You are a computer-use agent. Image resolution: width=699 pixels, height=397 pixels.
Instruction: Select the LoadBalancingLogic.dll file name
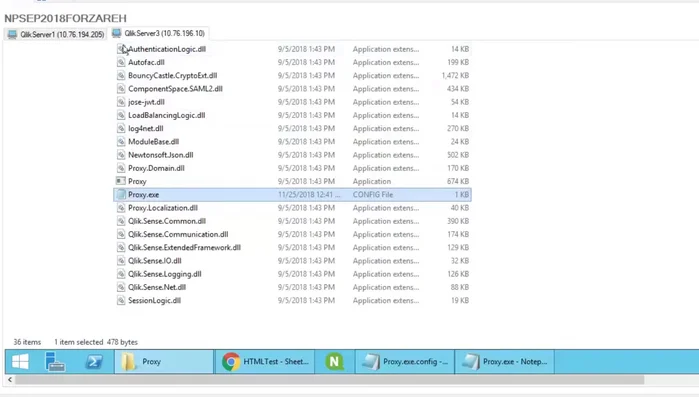167,115
